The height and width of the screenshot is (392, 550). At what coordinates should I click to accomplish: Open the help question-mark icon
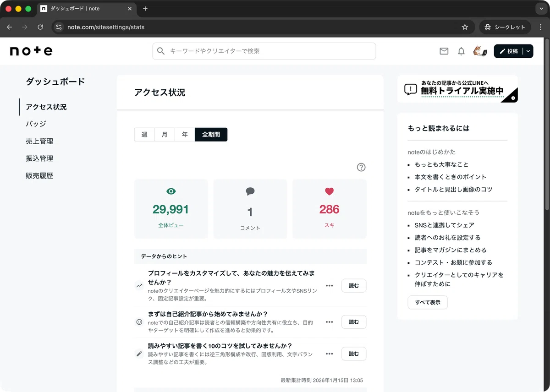(361, 167)
